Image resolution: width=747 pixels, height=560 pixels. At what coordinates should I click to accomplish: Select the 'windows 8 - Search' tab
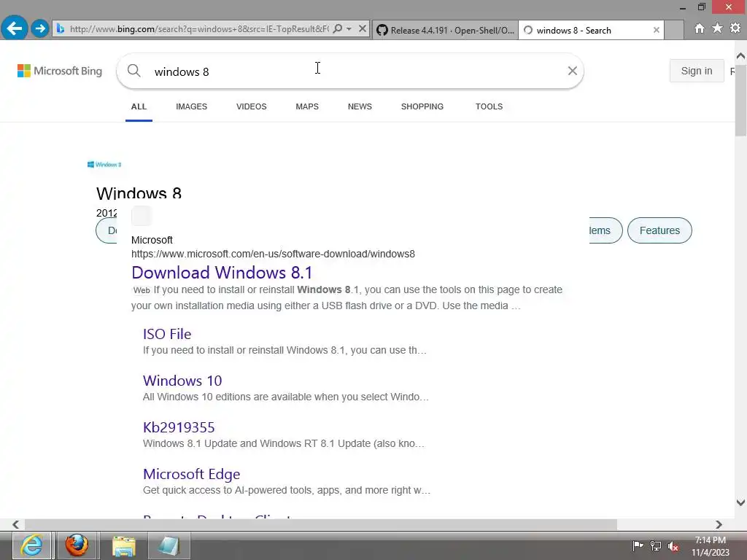[x=591, y=30]
